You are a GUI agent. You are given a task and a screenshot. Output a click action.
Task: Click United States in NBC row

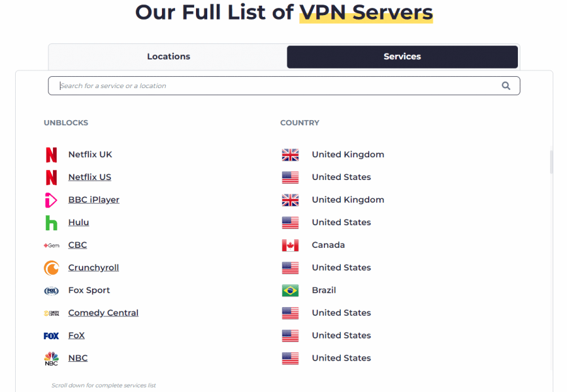click(x=341, y=358)
